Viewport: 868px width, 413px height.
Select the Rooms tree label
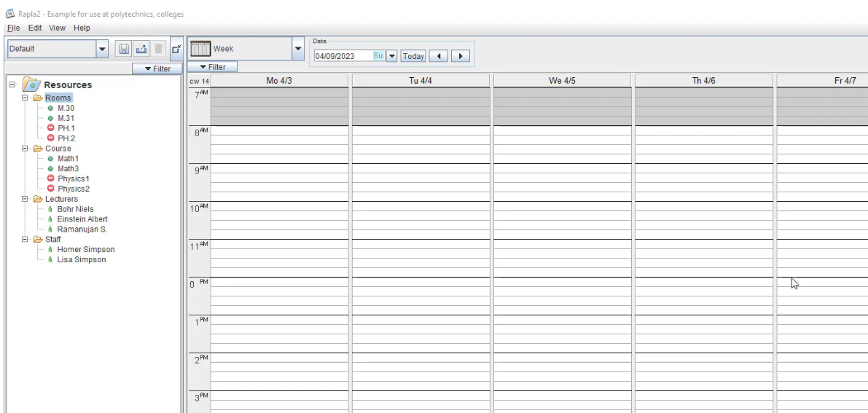pyautogui.click(x=58, y=98)
